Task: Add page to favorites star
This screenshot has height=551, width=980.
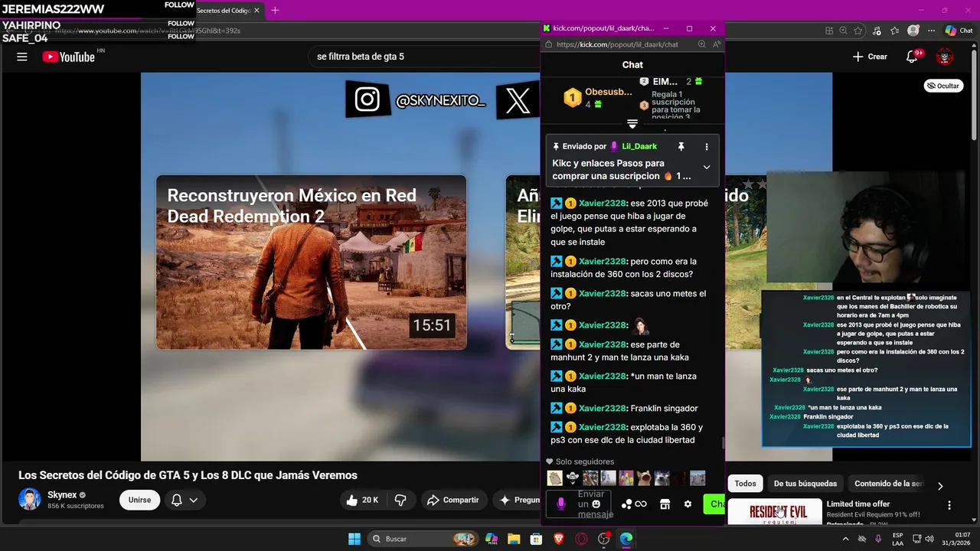Action: 858,31
